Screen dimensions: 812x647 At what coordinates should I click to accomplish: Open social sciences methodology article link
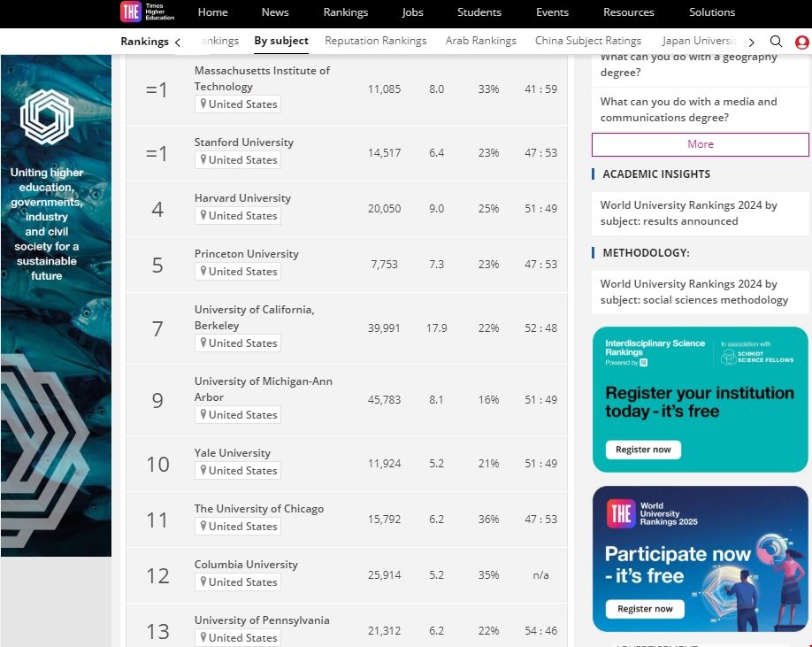click(x=693, y=292)
